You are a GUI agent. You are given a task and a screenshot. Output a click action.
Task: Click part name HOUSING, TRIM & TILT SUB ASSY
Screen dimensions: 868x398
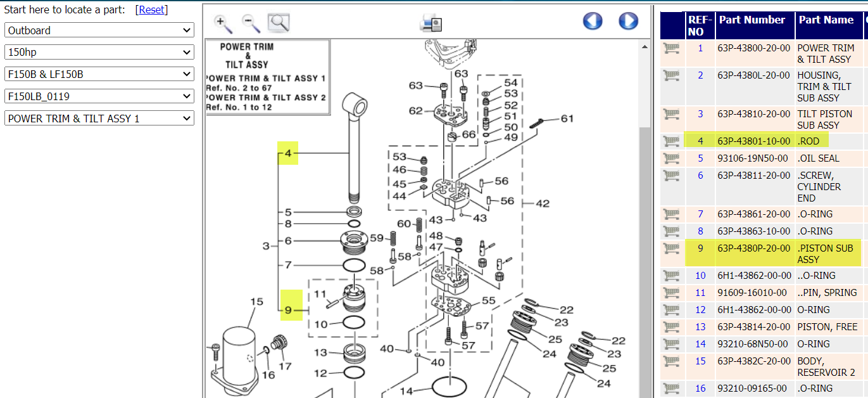(x=824, y=87)
